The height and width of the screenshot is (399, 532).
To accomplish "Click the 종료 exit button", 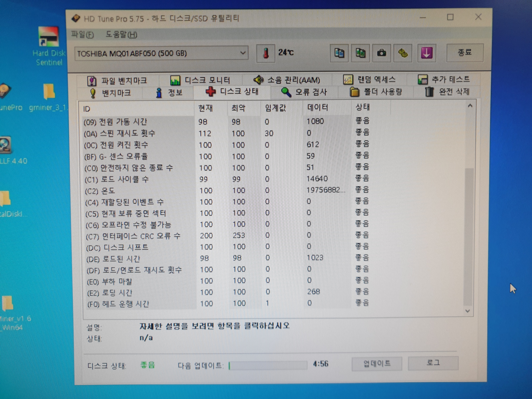I will point(465,53).
